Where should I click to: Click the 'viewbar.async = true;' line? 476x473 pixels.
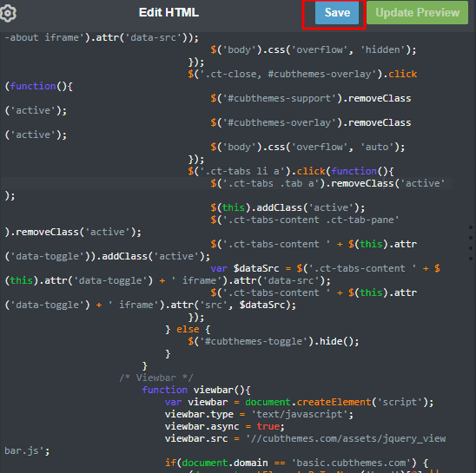click(225, 426)
